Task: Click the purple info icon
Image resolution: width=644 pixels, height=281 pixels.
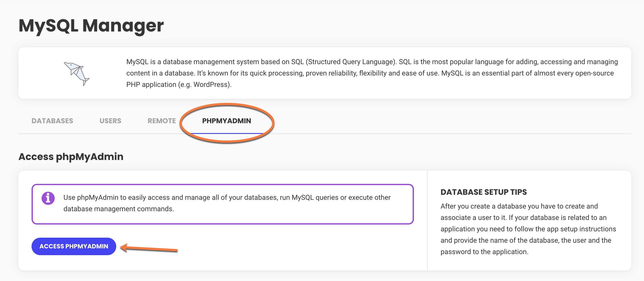Action: [48, 198]
